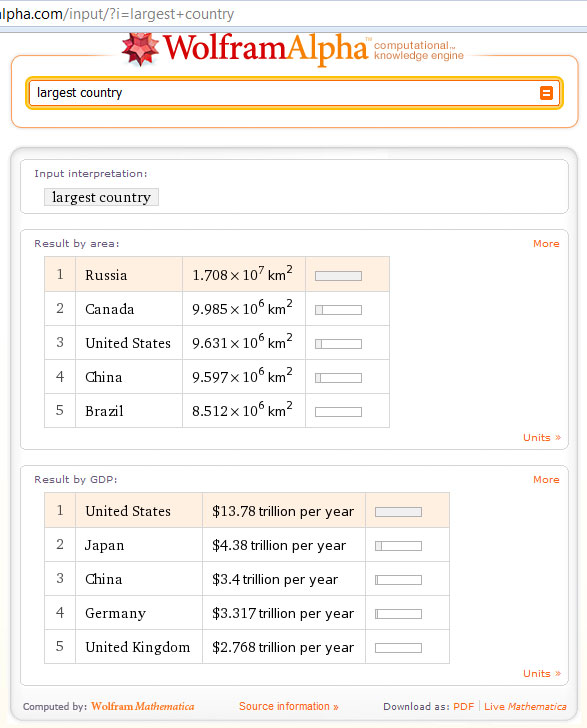
Task: Click the $4.38 trillion per year value
Action: coord(279,545)
